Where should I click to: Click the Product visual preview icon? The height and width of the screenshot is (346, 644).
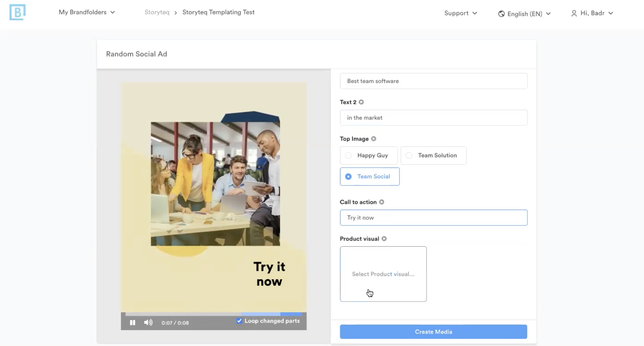coord(384,239)
